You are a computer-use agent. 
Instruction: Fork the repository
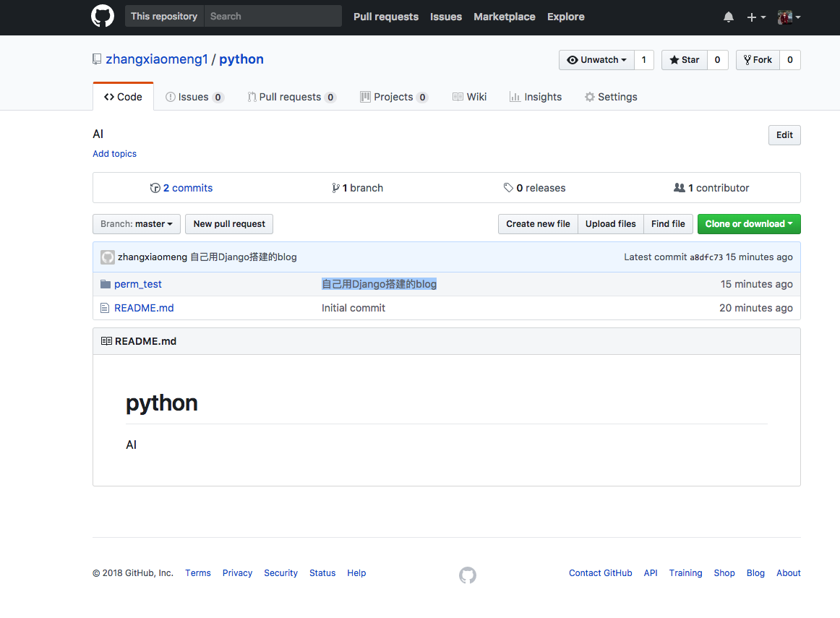click(x=758, y=60)
